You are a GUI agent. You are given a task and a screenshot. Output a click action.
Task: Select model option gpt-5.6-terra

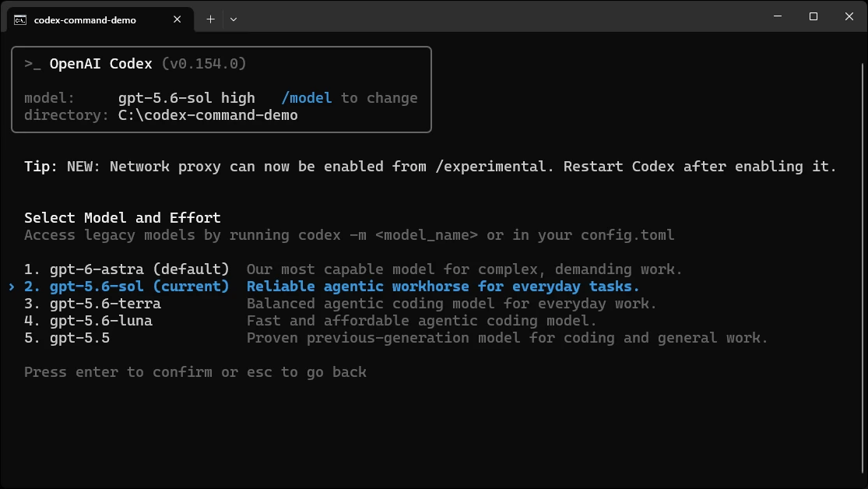(340, 304)
